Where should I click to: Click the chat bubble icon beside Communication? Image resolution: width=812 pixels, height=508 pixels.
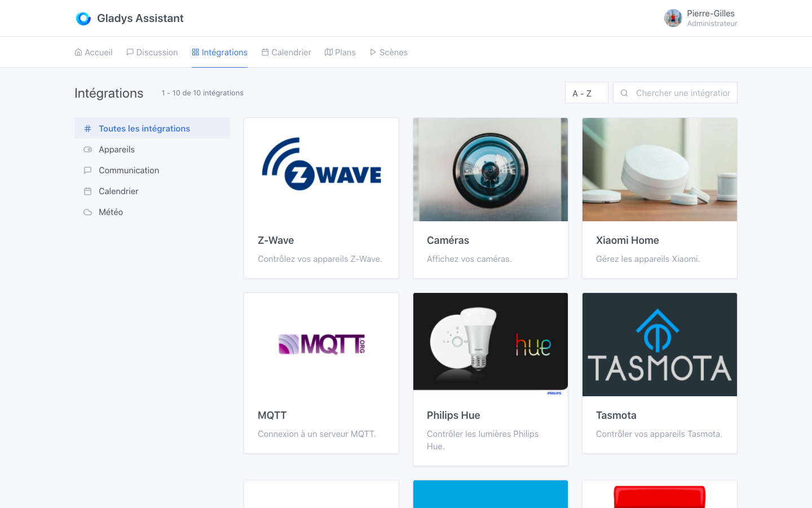(x=87, y=170)
